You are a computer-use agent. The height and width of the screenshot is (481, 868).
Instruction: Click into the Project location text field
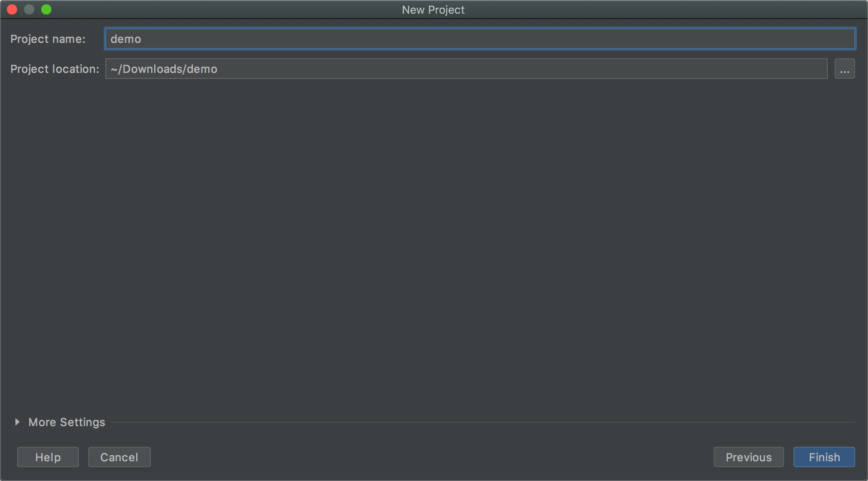tap(466, 69)
